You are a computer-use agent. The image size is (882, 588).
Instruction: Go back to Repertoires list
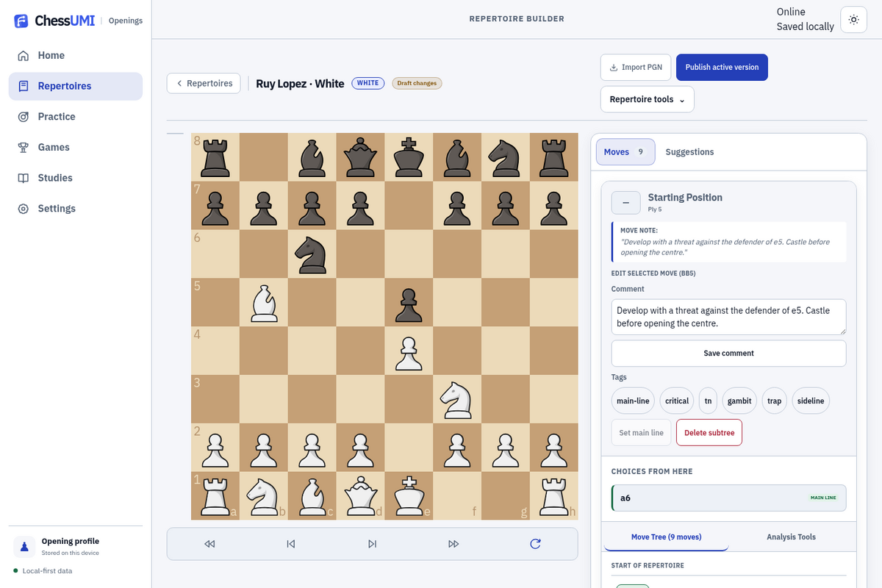point(204,83)
